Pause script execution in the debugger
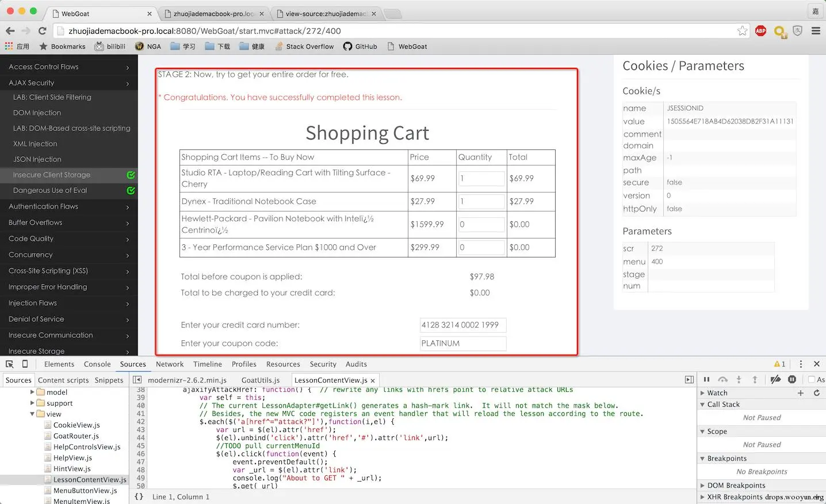Viewport: 826px width, 504px height. click(706, 379)
